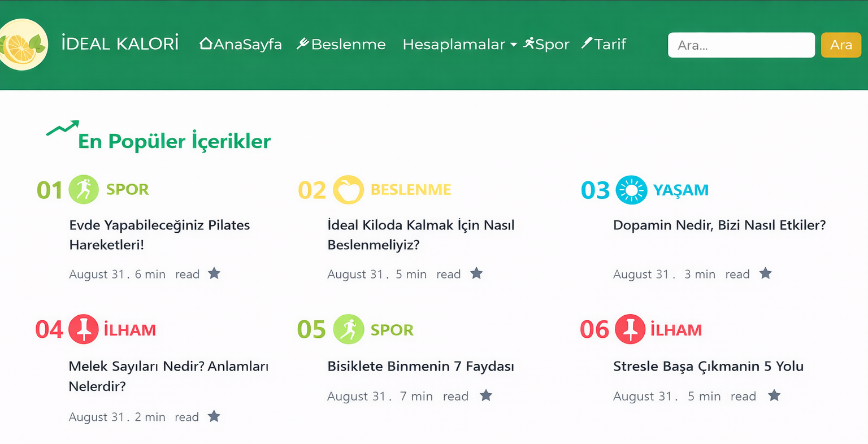Viewport: 868px width, 444px height.
Task: Click the trending arrow icon near En Popüler İçerikler
Action: (62, 128)
